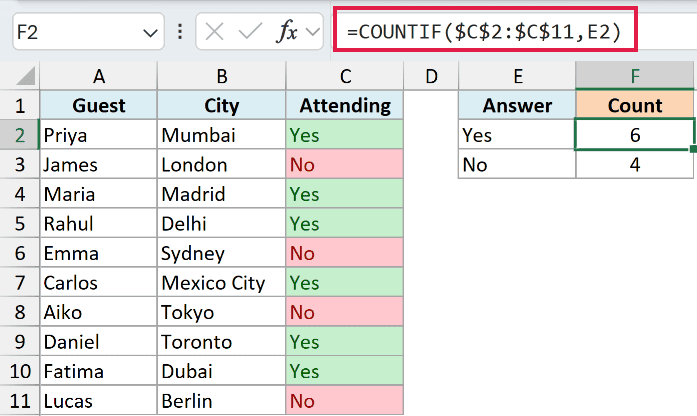Select row 10 header

[20, 371]
